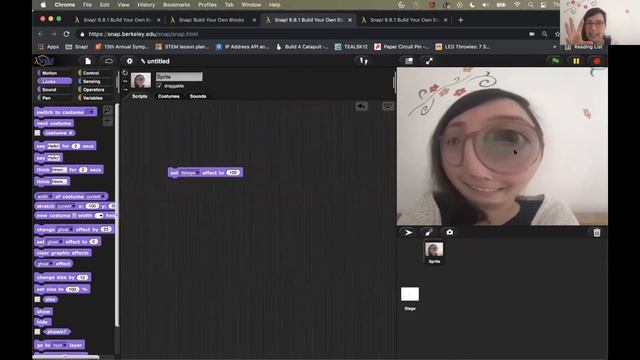
Task: Click the sprite name input field
Action: point(179,77)
